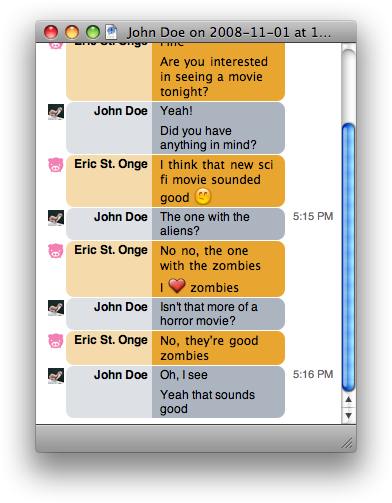Click the message "Isn't that more of a horror movie?"
This screenshot has height=503, width=392.
tap(209, 314)
